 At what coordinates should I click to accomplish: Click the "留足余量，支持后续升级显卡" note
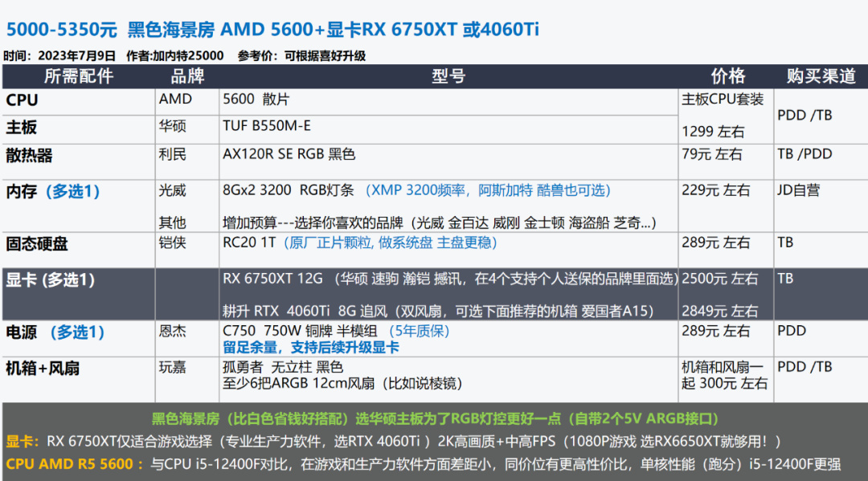[x=310, y=348]
